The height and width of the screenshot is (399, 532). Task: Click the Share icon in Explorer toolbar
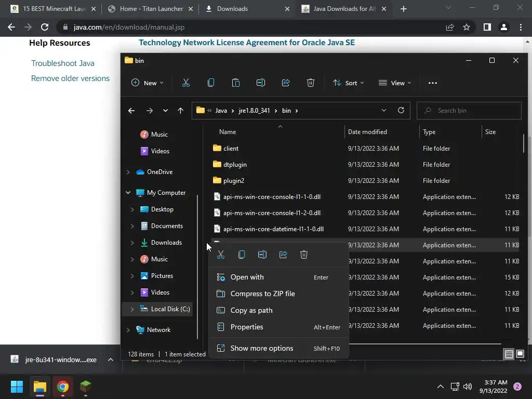286,83
